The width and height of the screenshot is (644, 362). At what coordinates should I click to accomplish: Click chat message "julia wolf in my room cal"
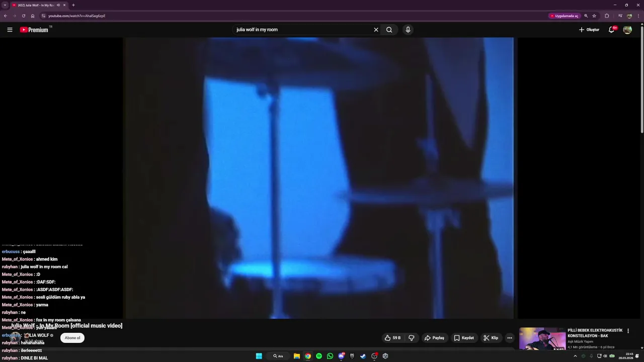44,267
